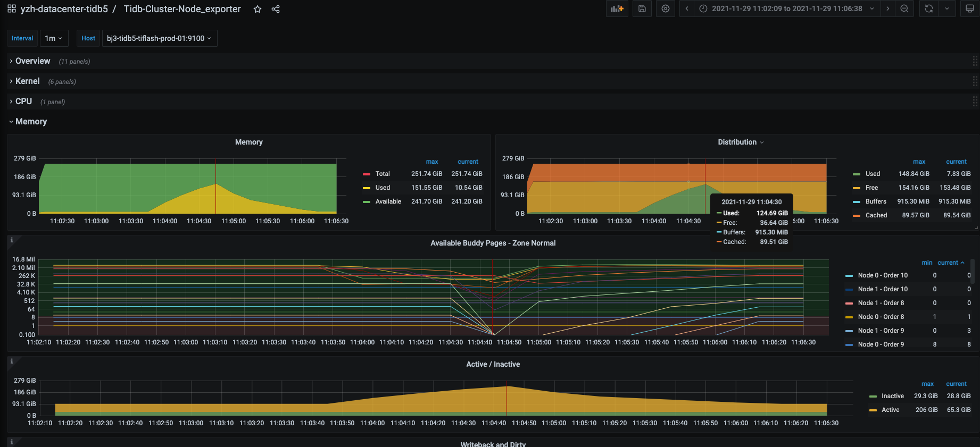
Task: Zoom out the time range
Action: [x=904, y=9]
